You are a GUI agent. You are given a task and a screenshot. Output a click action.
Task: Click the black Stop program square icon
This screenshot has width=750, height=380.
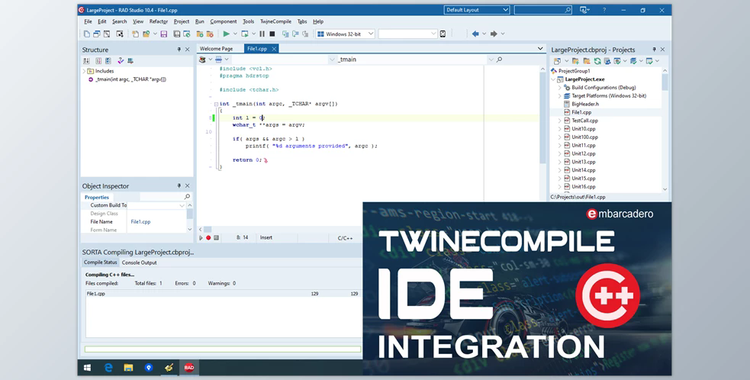272,34
